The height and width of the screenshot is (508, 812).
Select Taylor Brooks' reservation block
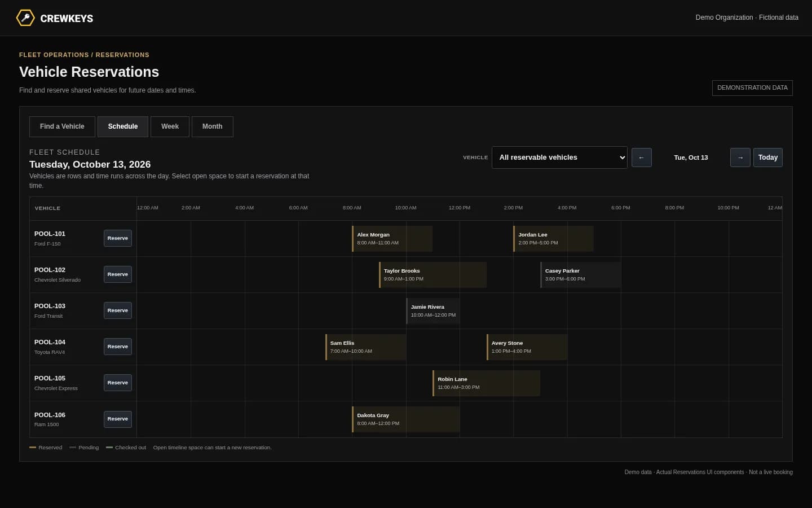[433, 275]
